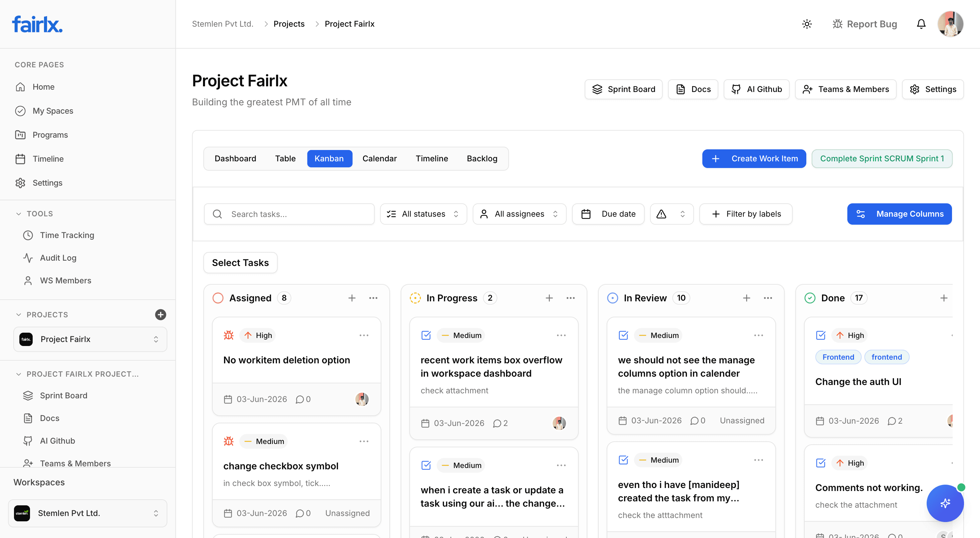This screenshot has height=538, width=980.
Task: Switch to the Timeline view tab
Action: tap(432, 159)
